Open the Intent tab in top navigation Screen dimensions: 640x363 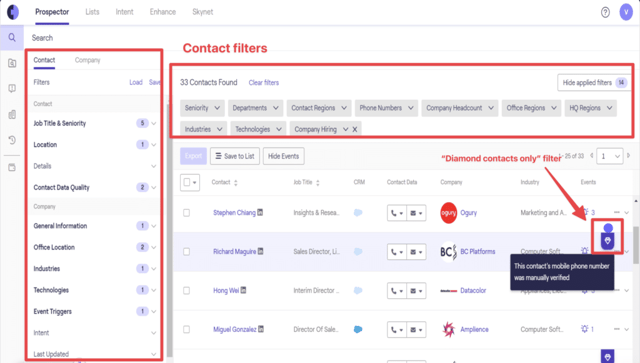tap(124, 12)
